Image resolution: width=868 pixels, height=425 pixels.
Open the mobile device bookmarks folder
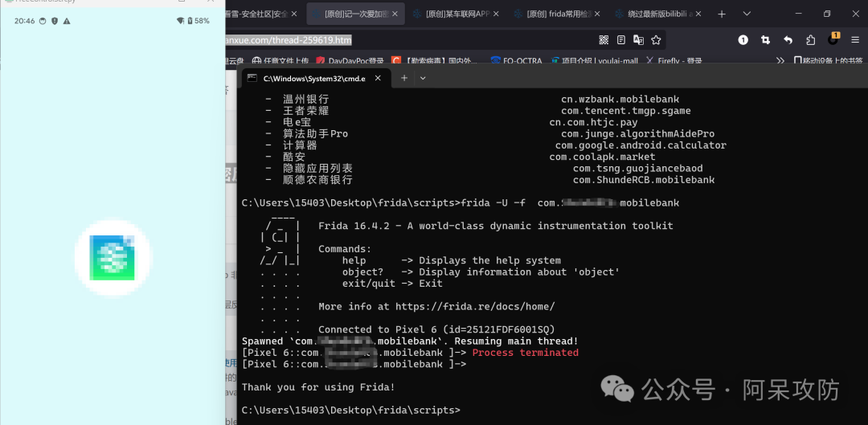(828, 61)
